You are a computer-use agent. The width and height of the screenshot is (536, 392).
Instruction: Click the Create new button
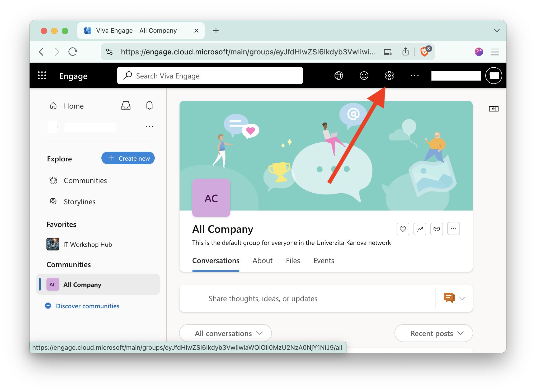[x=128, y=158]
